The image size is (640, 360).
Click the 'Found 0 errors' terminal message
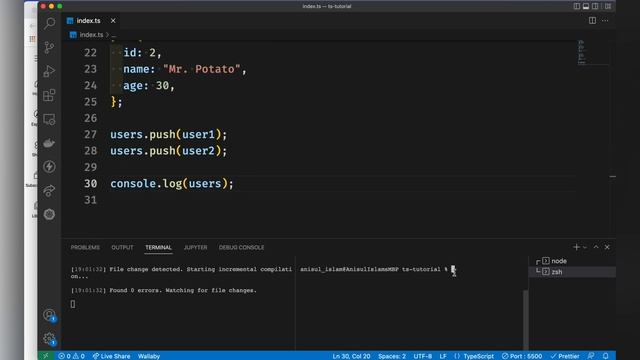click(164, 290)
